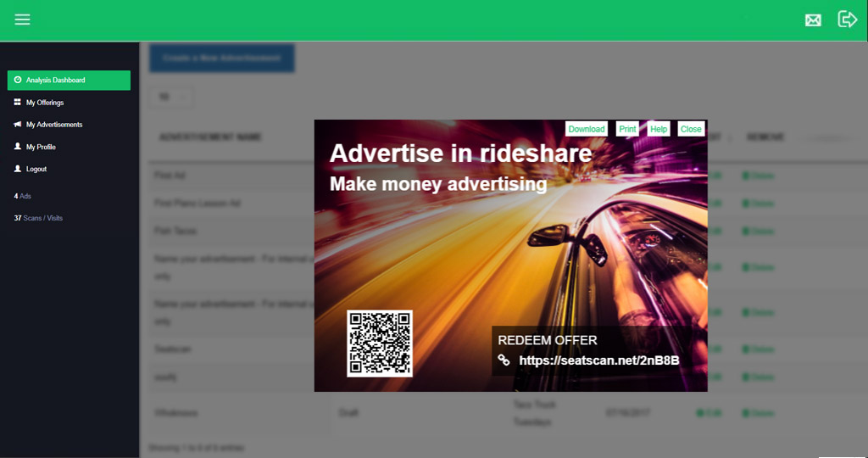Click the REDEEM OFFER label
This screenshot has height=458, width=868.
click(548, 340)
